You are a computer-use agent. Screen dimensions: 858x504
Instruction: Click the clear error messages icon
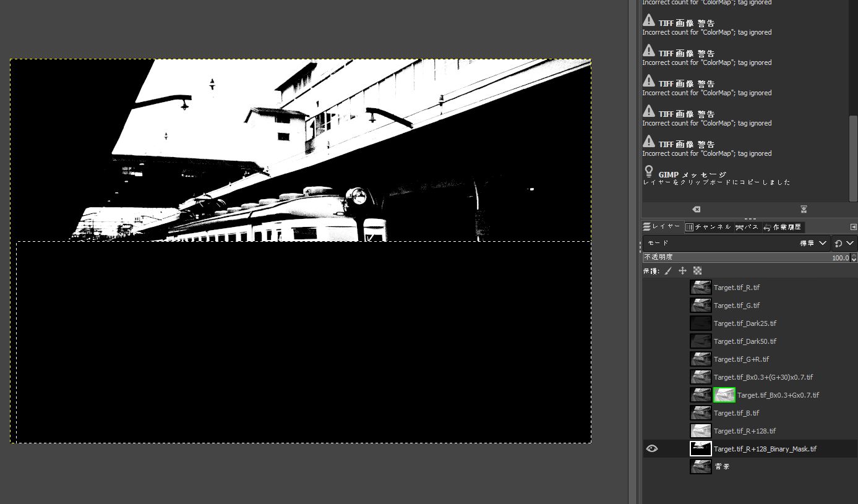pyautogui.click(x=696, y=210)
